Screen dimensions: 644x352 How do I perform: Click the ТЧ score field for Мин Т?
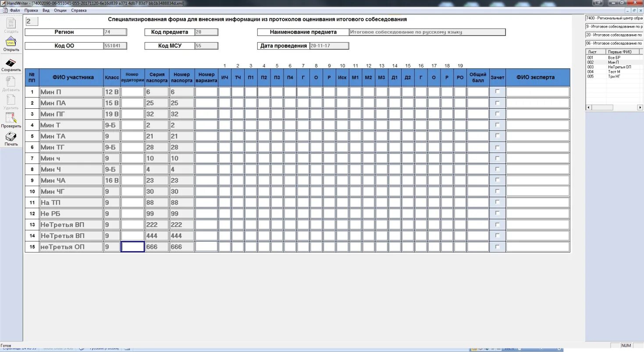pyautogui.click(x=238, y=125)
